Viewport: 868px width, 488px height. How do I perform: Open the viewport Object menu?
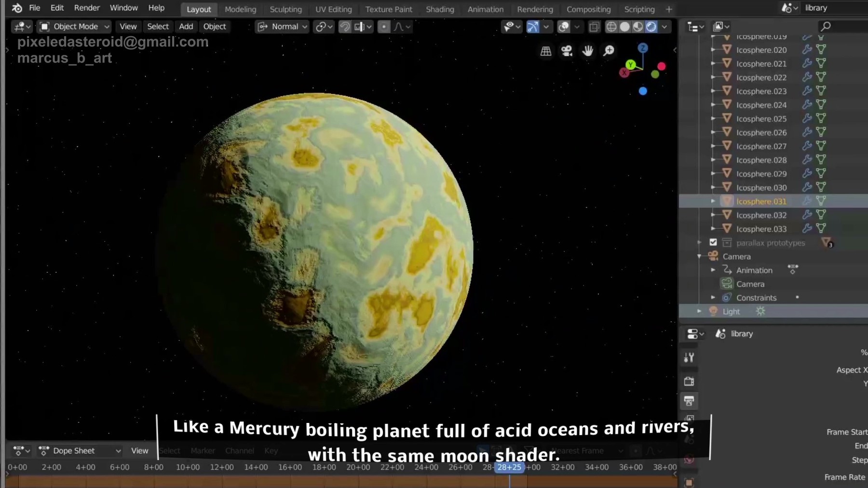[x=215, y=26]
